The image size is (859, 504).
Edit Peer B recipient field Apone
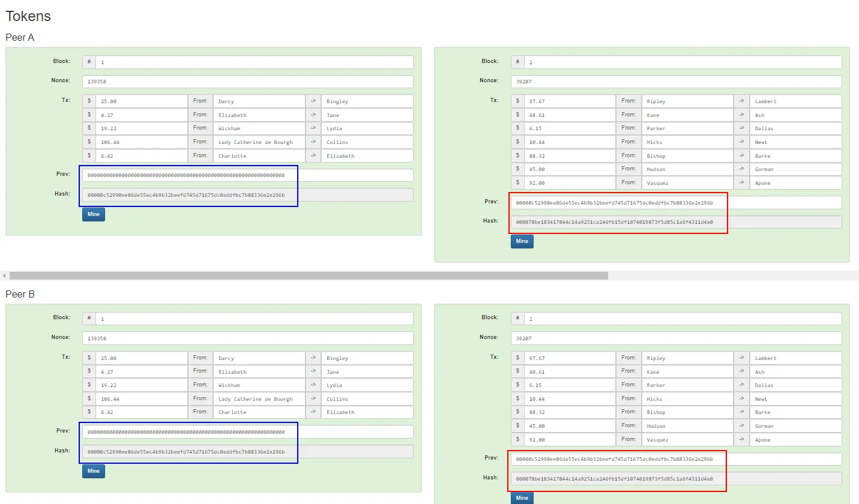pos(796,440)
